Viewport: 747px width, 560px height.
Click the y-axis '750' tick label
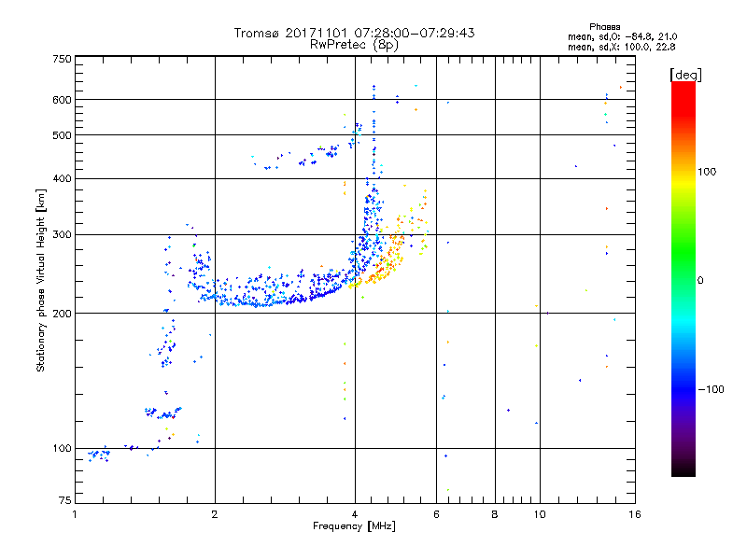point(62,59)
